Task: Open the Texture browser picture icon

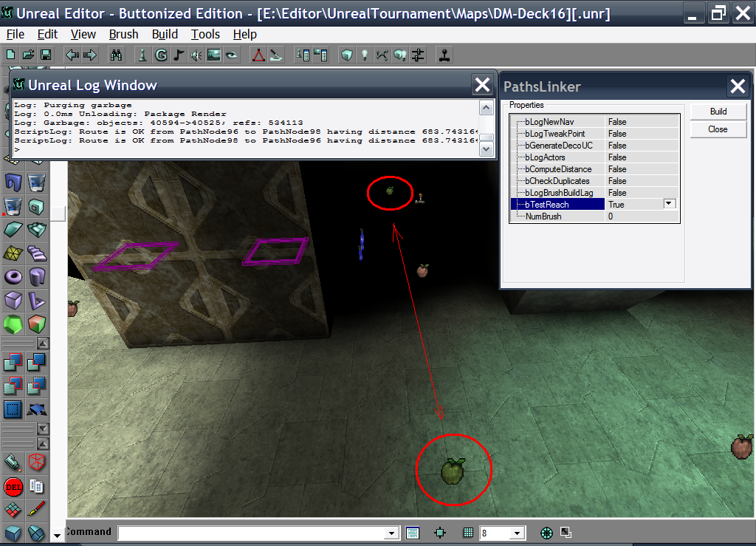Action: tap(213, 55)
